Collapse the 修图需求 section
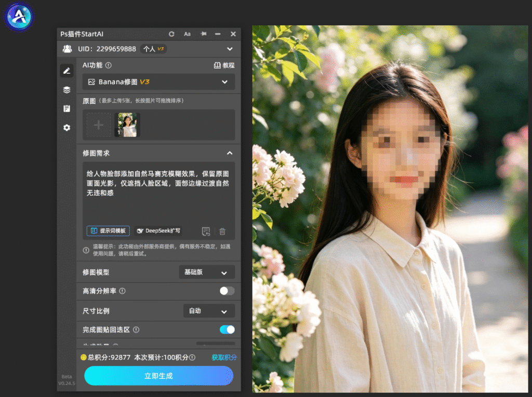This screenshot has height=397, width=532. point(230,153)
